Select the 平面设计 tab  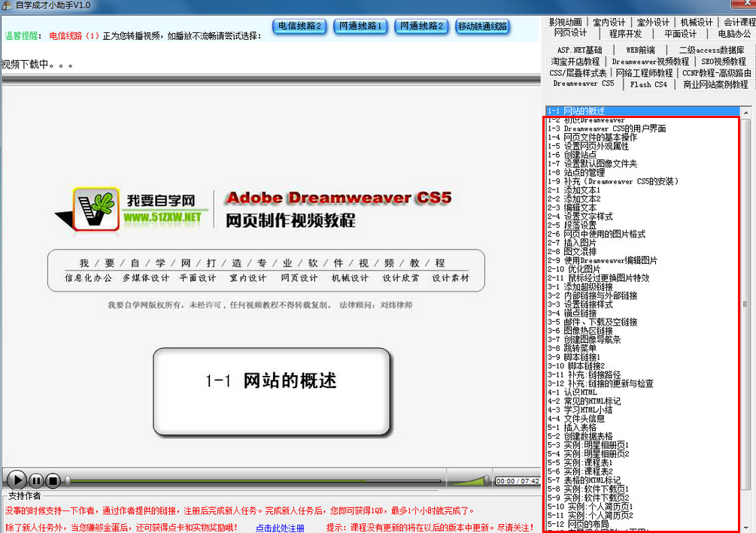pyautogui.click(x=680, y=34)
